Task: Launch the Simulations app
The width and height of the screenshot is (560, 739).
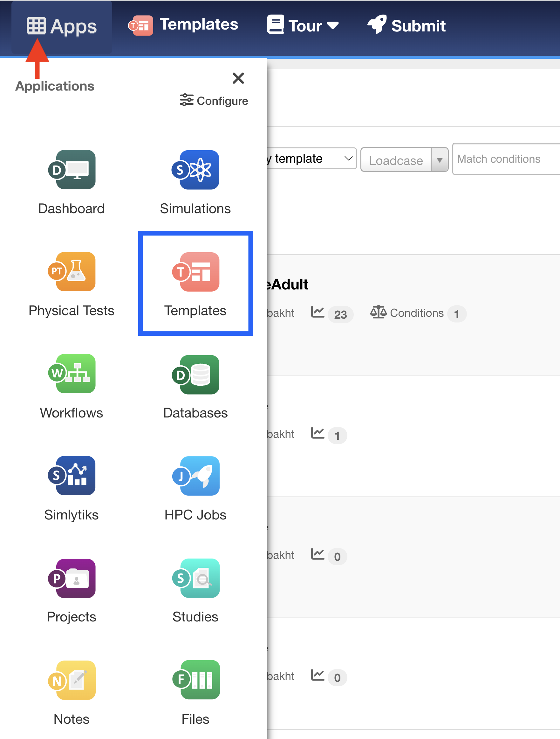Action: [195, 182]
